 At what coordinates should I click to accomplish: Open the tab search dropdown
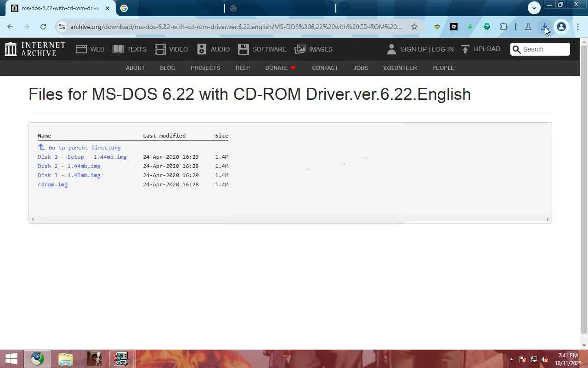coord(534,8)
